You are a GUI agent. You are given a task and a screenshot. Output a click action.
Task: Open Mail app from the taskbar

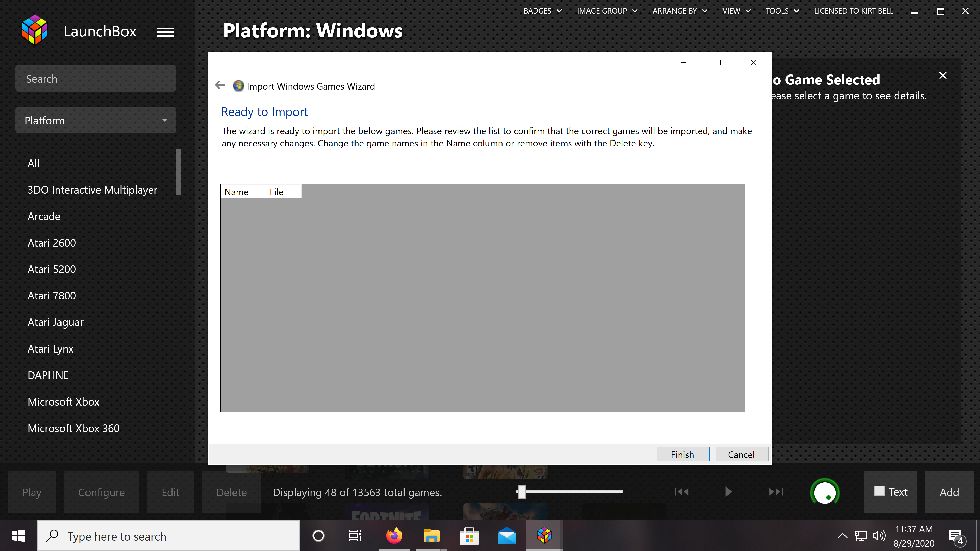coord(507,536)
